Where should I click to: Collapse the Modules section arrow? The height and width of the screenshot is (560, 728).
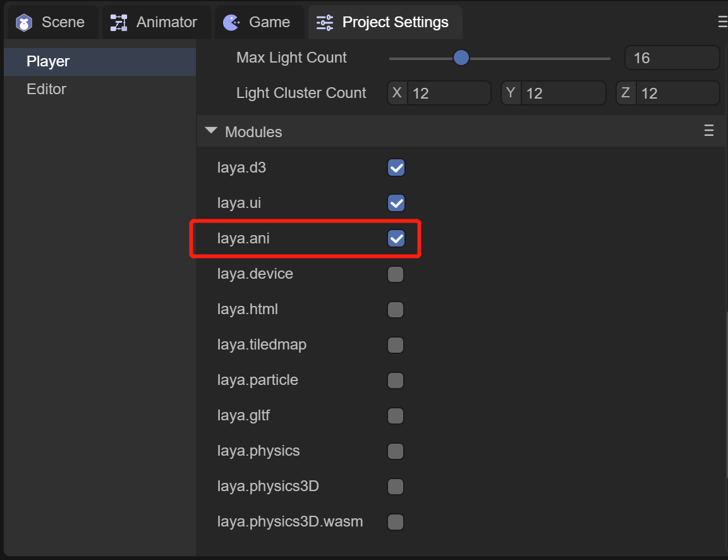point(210,131)
